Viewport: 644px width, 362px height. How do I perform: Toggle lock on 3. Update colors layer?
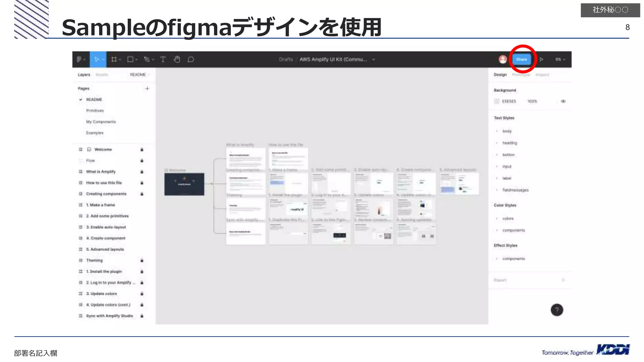coord(142,294)
